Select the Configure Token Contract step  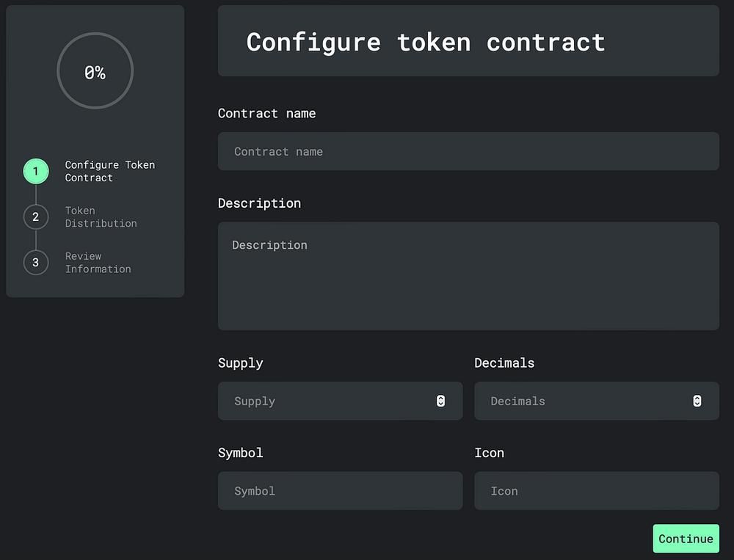point(36,171)
